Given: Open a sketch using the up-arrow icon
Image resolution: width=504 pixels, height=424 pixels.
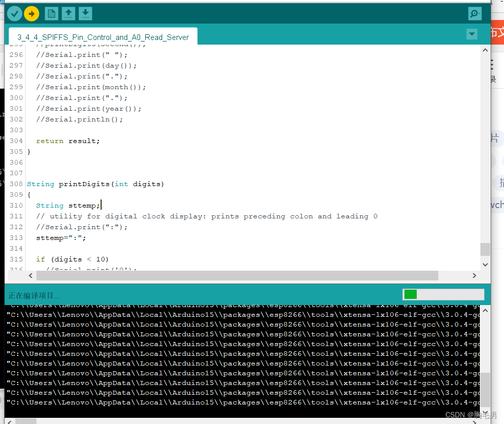Looking at the screenshot, I should pos(68,13).
